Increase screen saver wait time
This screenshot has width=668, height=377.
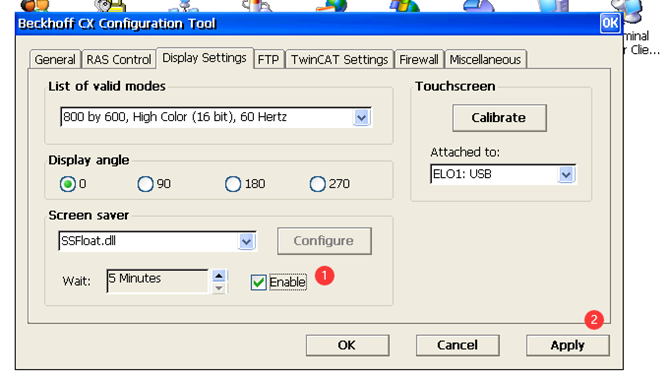click(219, 276)
